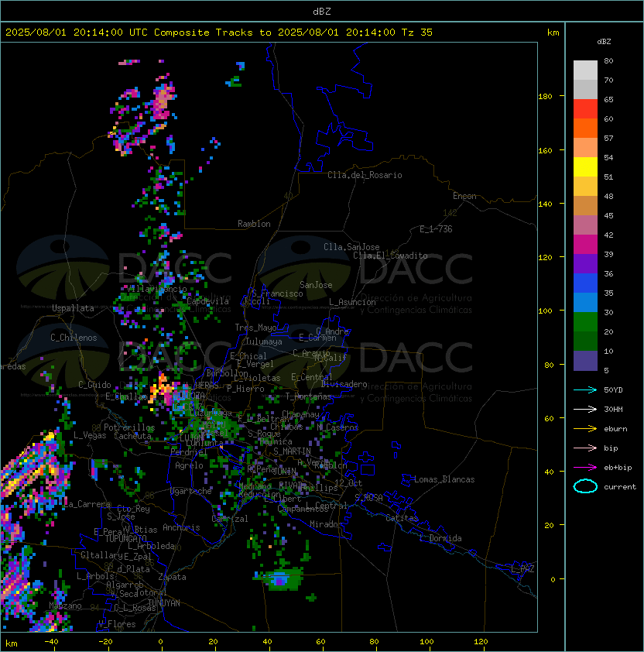Select the 'Tulumaya' label
Viewport: 644px width, 652px height.
point(264,341)
